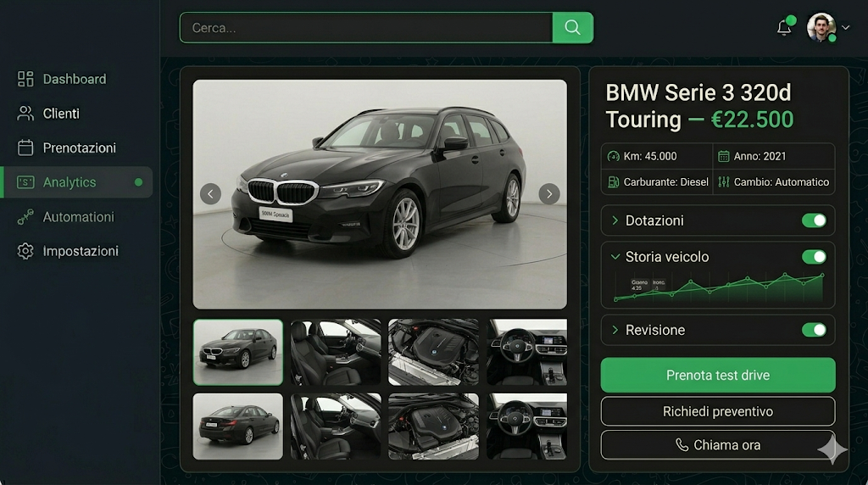Select the bottom-row engine bay thumbnail

(x=433, y=426)
